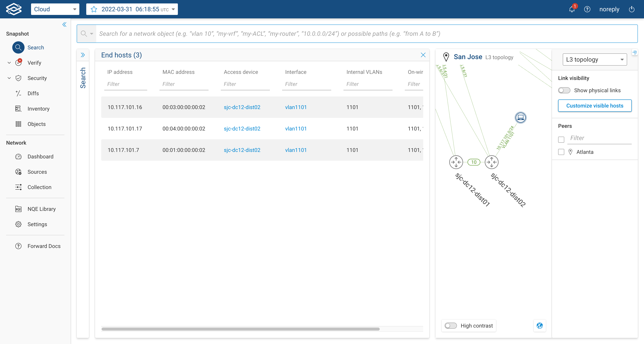Open sjc-dc12-dist02 link in first row

(x=242, y=107)
